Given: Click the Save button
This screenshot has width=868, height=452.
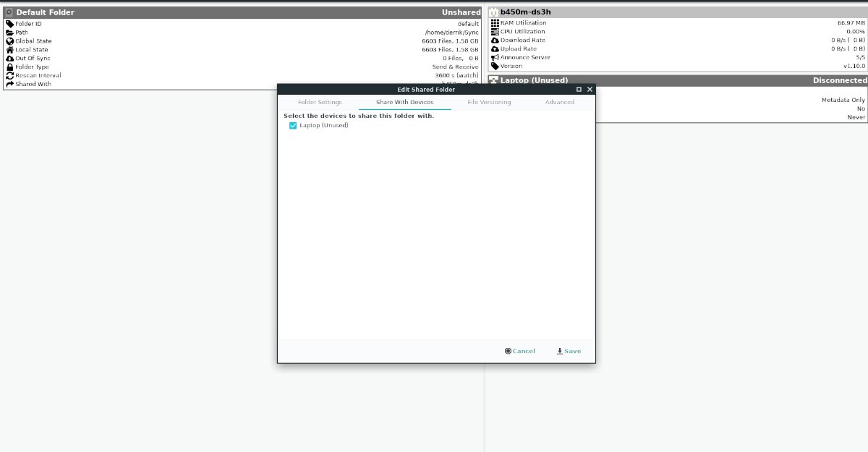Looking at the screenshot, I should [569, 351].
